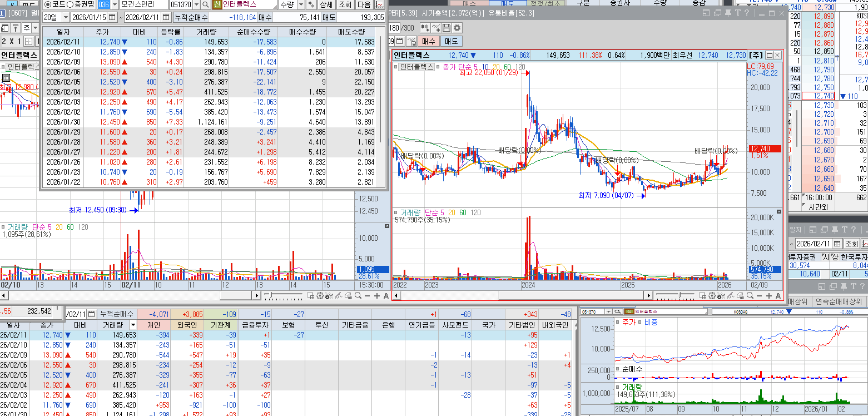Click the left chart magnifier icon
Viewport: 868px width, 416px height.
point(358,295)
